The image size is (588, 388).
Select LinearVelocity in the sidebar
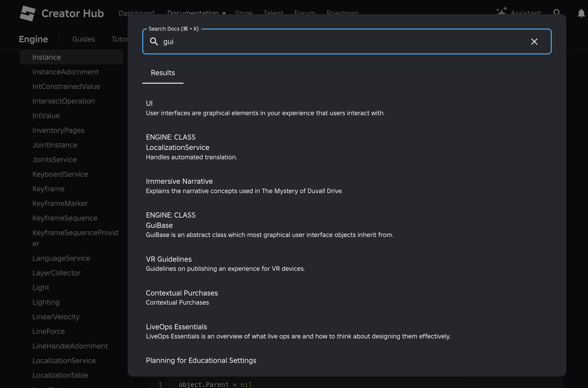click(56, 317)
